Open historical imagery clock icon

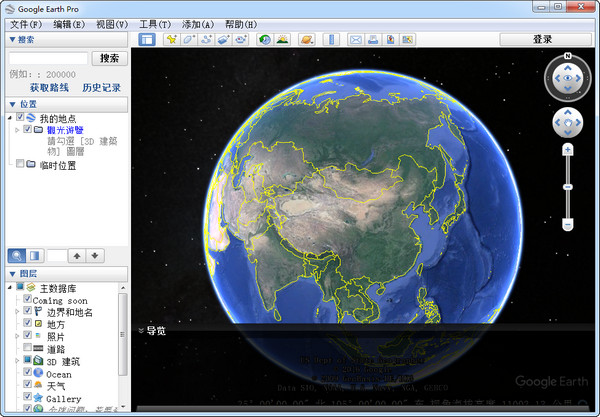265,40
